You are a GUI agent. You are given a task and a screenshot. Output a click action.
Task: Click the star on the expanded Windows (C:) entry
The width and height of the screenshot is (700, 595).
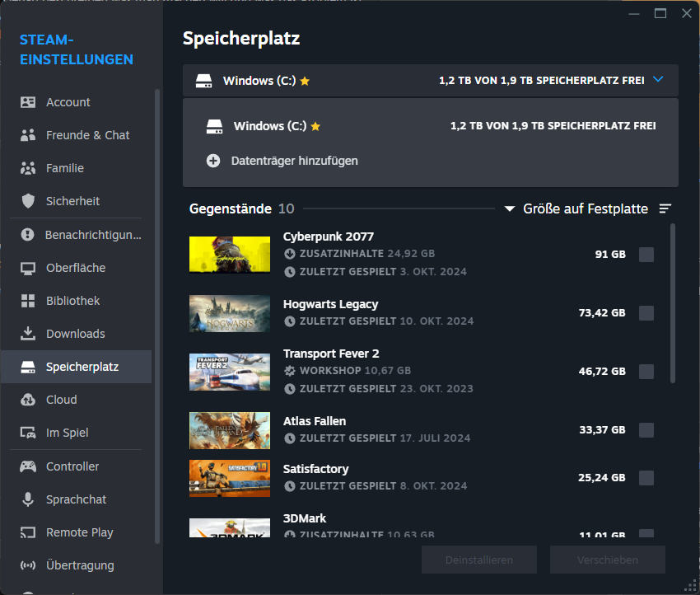(x=315, y=126)
